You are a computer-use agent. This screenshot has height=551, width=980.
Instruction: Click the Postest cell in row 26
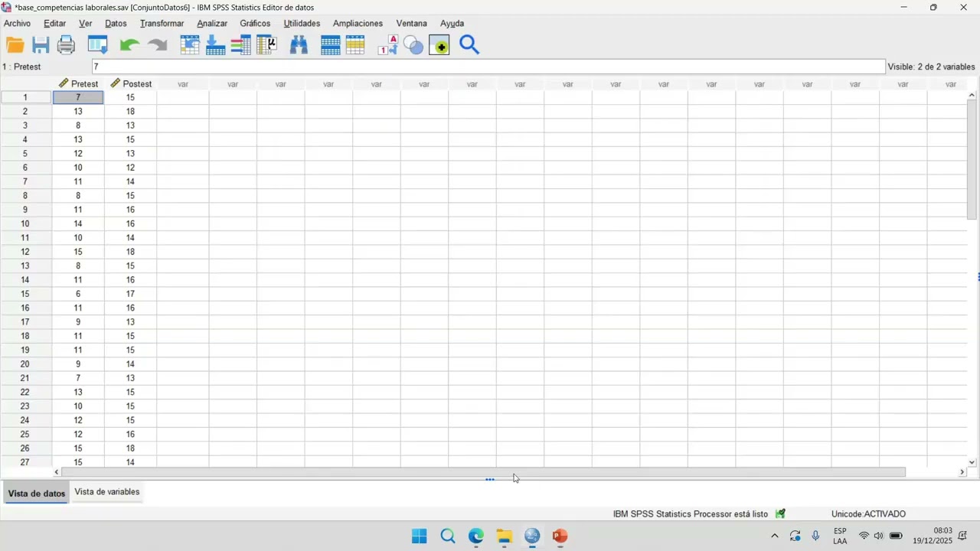(x=131, y=448)
